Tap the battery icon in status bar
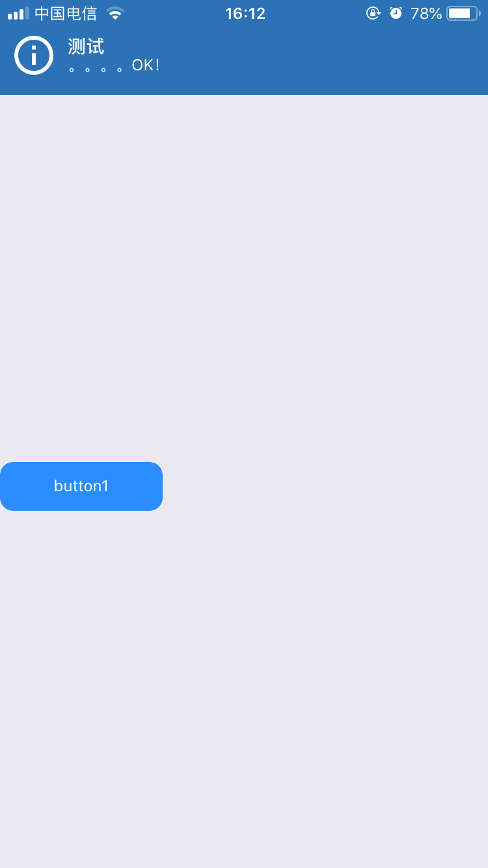The width and height of the screenshot is (488, 868). 464,13
